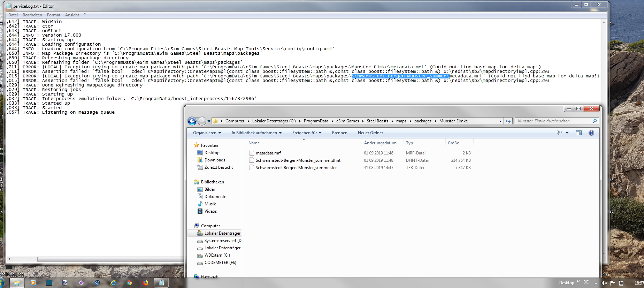Click the refresh button beside address bar

(508, 121)
